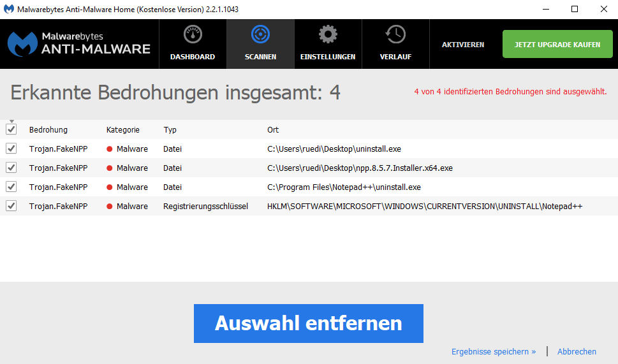Uncheck threat C:\Users\ruedi\Desktop\uninstall.exe
This screenshot has width=618, height=364.
click(11, 149)
